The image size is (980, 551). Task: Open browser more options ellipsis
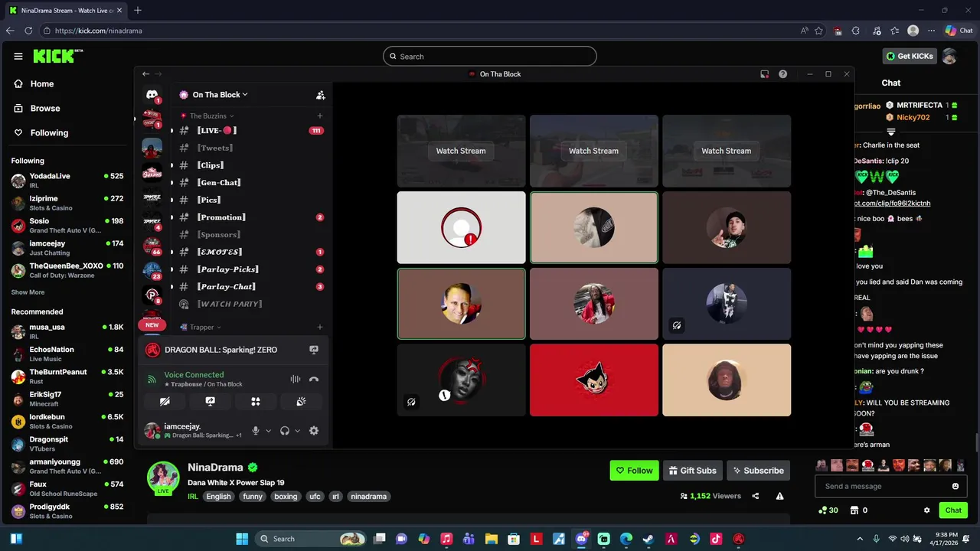pyautogui.click(x=931, y=31)
